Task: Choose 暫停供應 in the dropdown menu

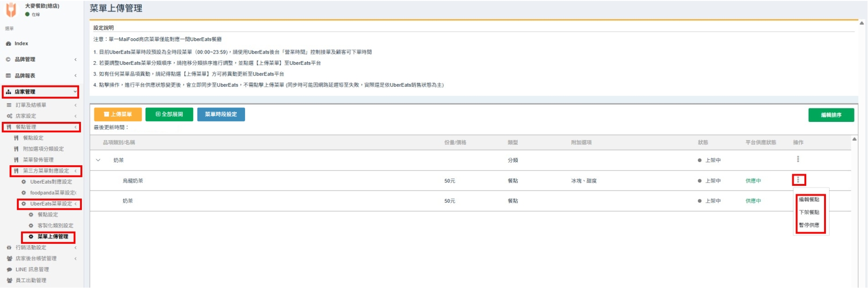Action: 809,225
